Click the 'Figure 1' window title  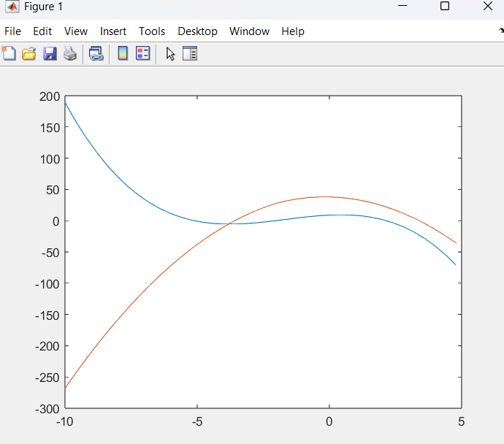tap(43, 7)
